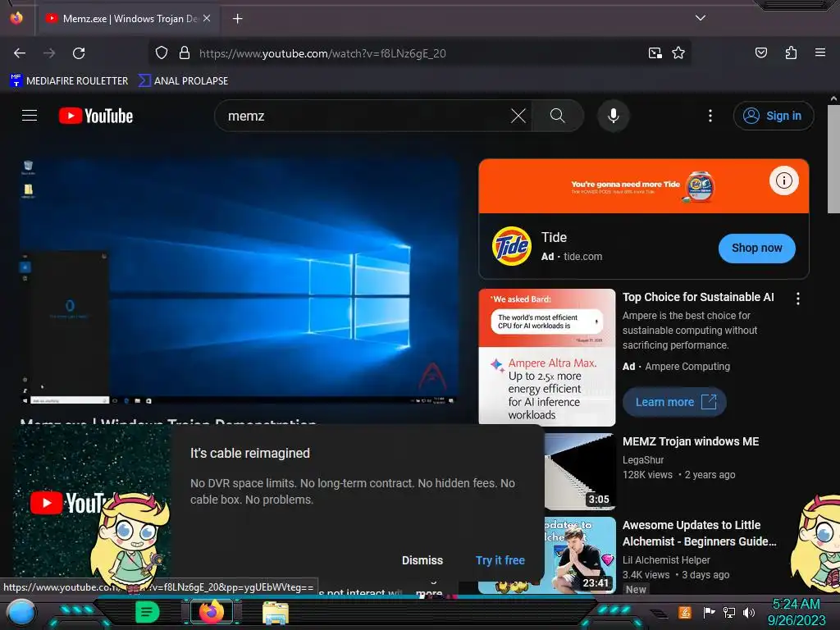The height and width of the screenshot is (630, 840).
Task: Click the YouTube search magnifier button
Action: (x=557, y=116)
